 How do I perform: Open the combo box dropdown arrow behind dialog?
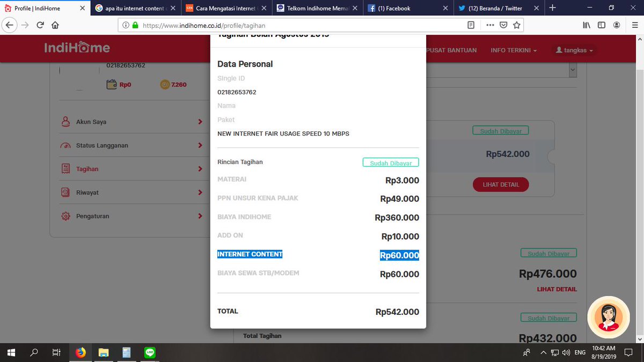(x=572, y=70)
